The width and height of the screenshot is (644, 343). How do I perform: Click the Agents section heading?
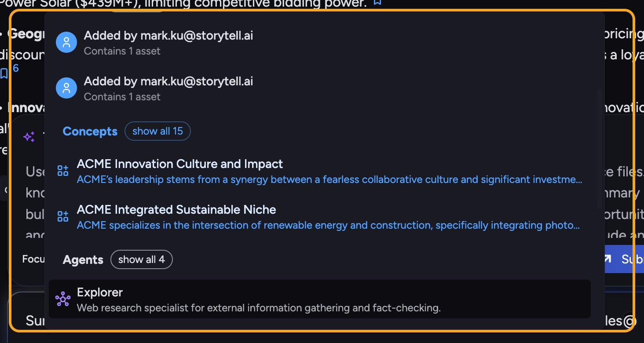pos(83,260)
